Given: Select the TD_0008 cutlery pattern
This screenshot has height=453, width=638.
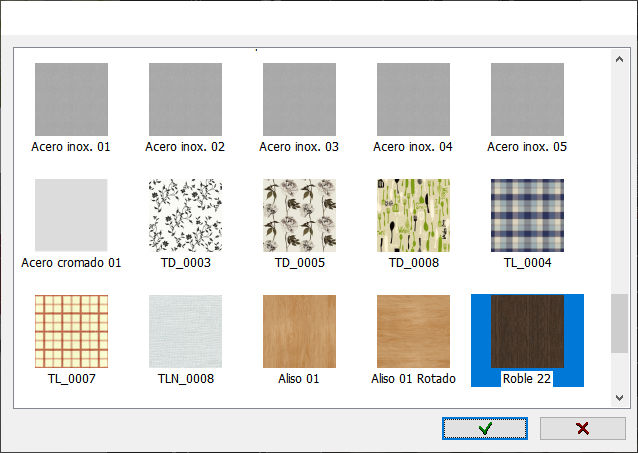Looking at the screenshot, I should click(x=413, y=215).
